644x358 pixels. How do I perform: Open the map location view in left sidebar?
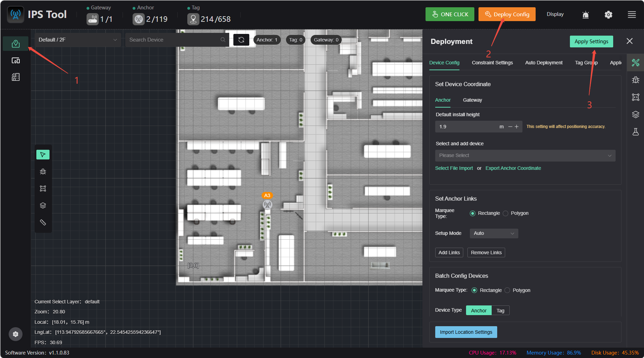(16, 44)
